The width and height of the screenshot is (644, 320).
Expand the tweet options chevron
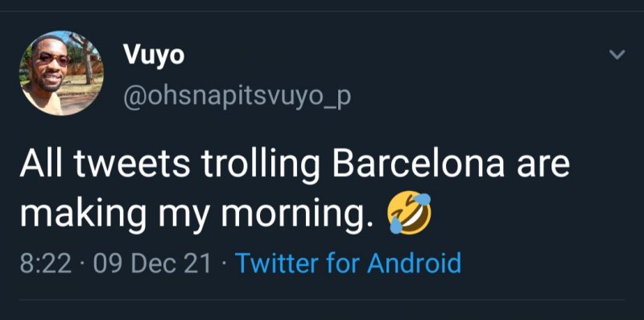(617, 54)
